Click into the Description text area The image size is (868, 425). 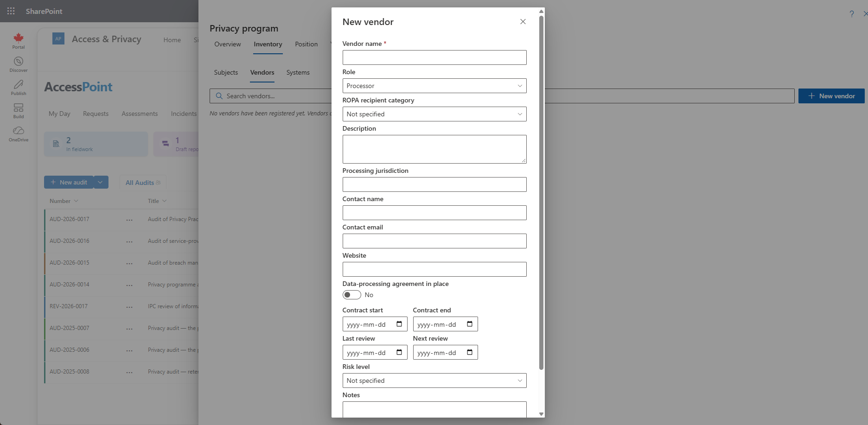click(434, 149)
